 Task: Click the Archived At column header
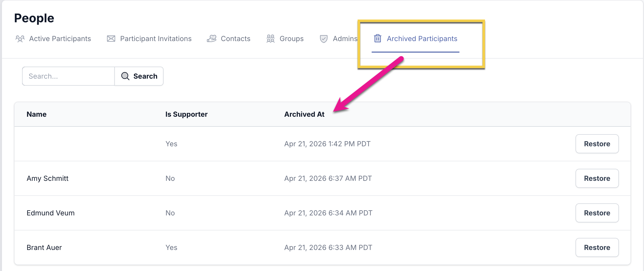click(x=304, y=114)
